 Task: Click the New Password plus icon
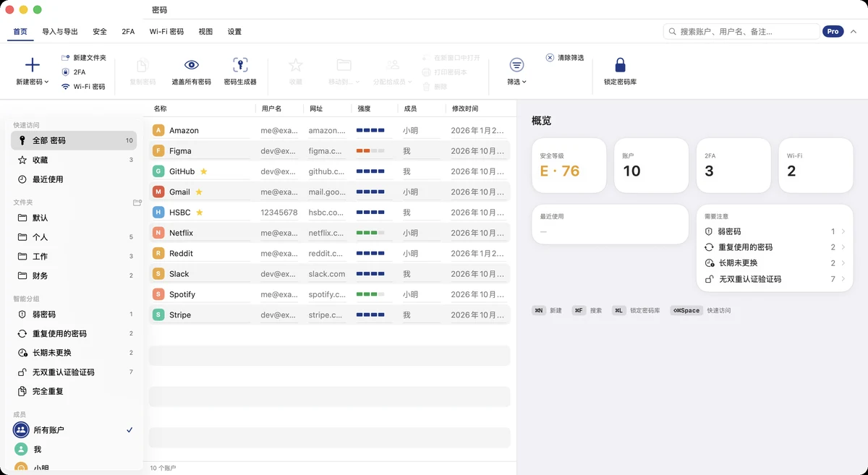[x=33, y=65]
